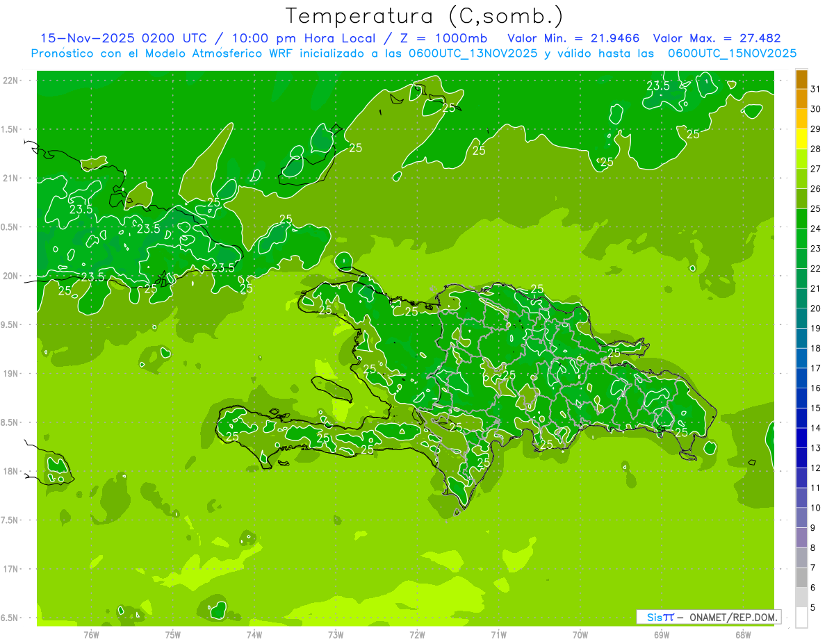
Task: Click the "18N" latitude label
Action: pos(10,472)
